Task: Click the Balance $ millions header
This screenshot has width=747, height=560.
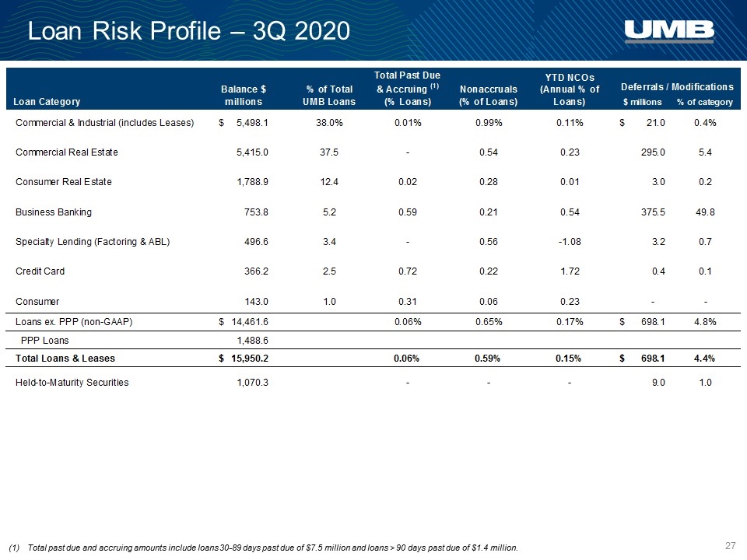Action: click(x=244, y=95)
